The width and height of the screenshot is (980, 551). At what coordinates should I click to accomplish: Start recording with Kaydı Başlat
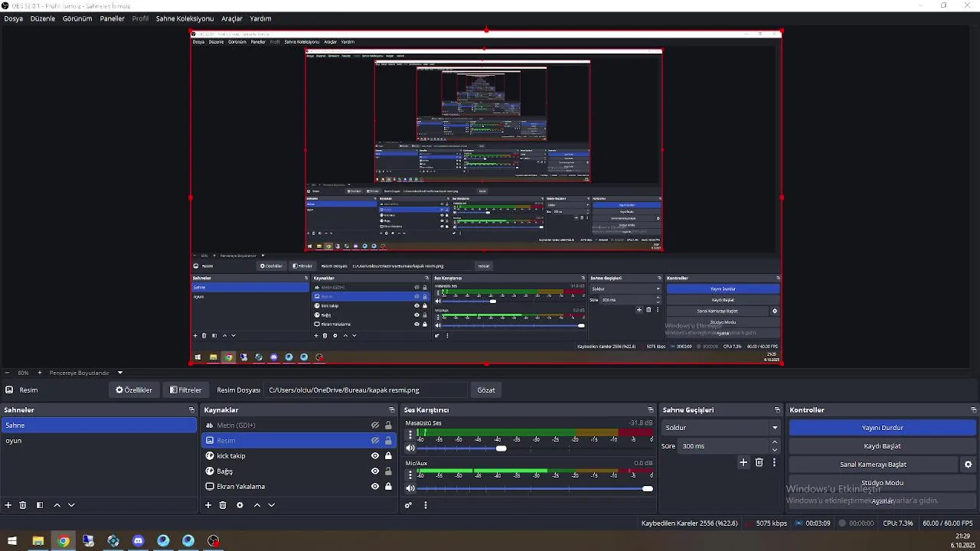coord(882,446)
